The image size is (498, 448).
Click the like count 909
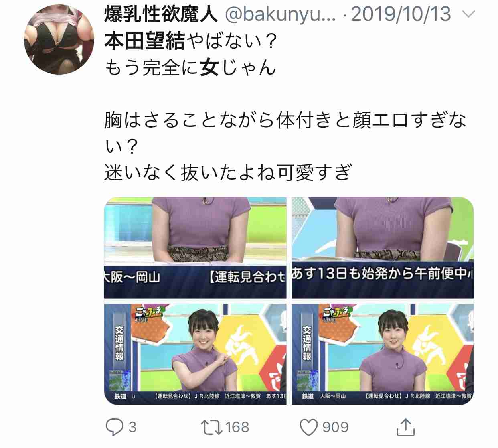[335, 427]
